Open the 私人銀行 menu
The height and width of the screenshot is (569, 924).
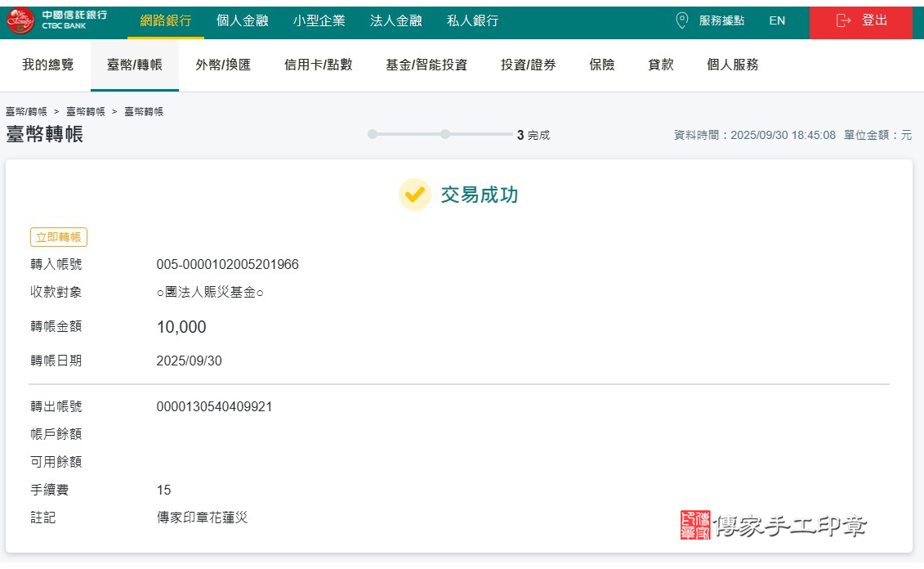click(x=472, y=22)
